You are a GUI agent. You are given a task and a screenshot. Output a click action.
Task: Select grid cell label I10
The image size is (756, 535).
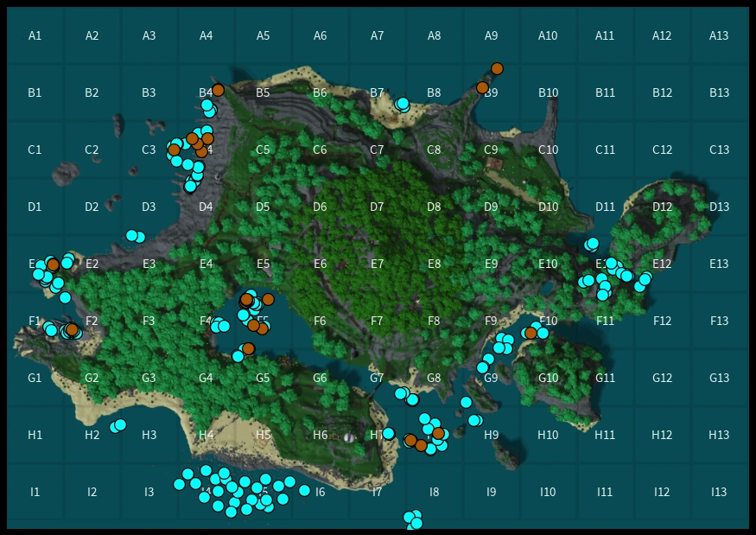tap(548, 492)
